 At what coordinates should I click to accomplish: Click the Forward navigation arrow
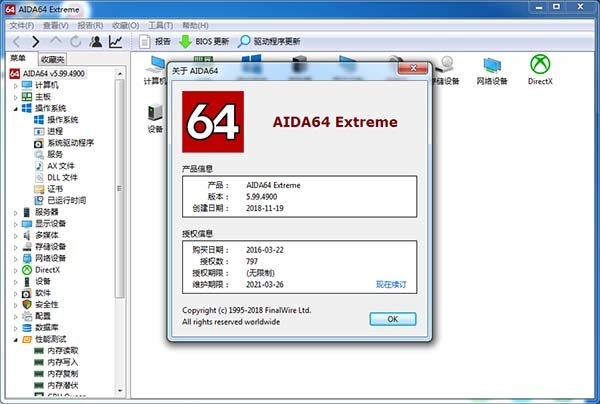click(36, 42)
